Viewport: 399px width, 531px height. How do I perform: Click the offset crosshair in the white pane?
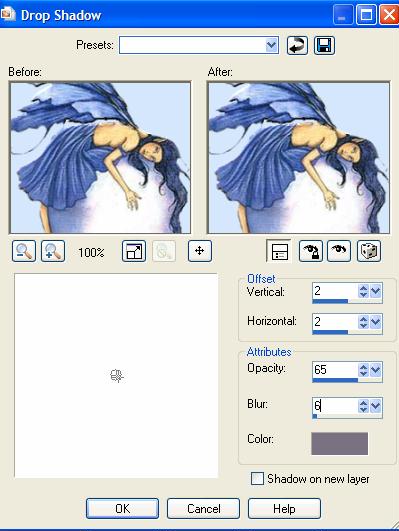point(117,376)
